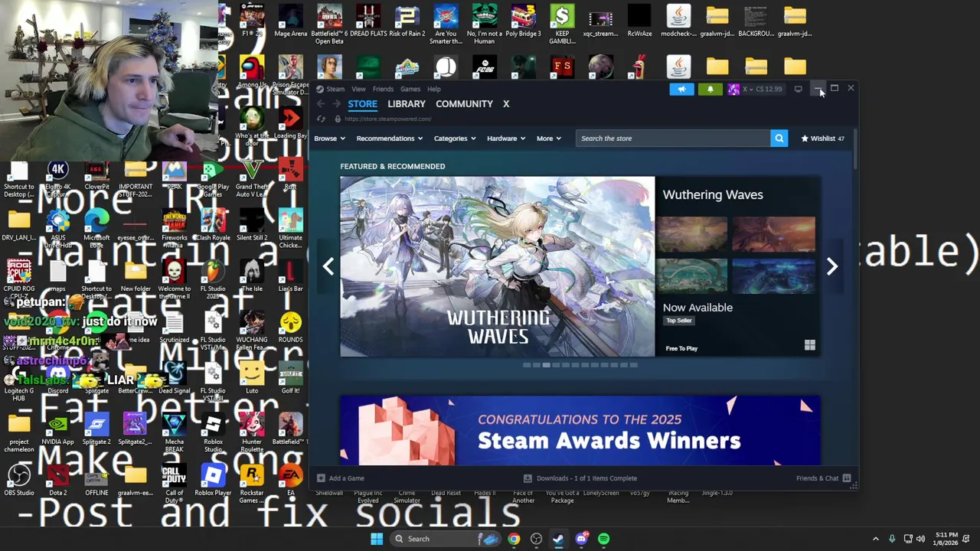Open Google Chrome from the taskbar
This screenshot has width=980, height=551.
coord(514,539)
